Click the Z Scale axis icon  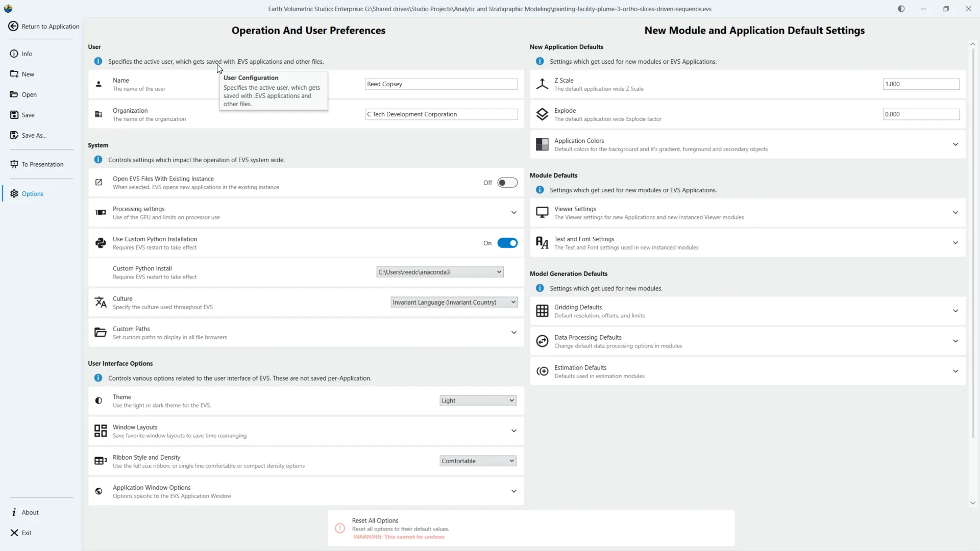pyautogui.click(x=542, y=84)
